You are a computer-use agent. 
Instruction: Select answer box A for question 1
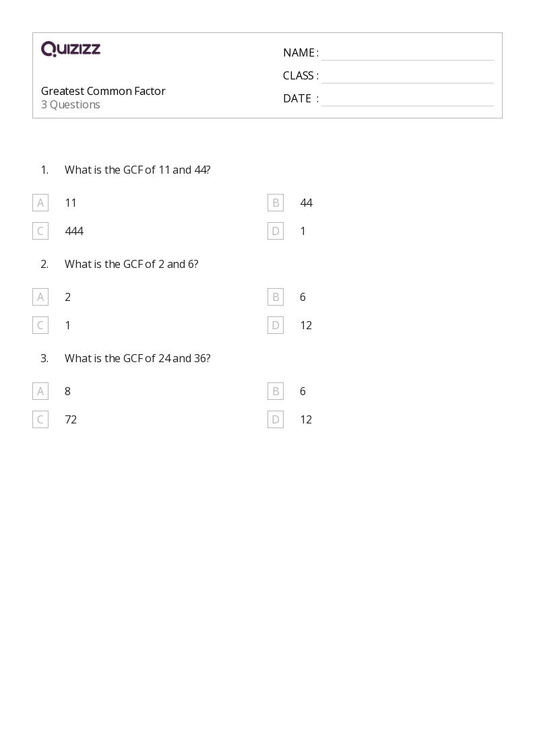click(40, 203)
